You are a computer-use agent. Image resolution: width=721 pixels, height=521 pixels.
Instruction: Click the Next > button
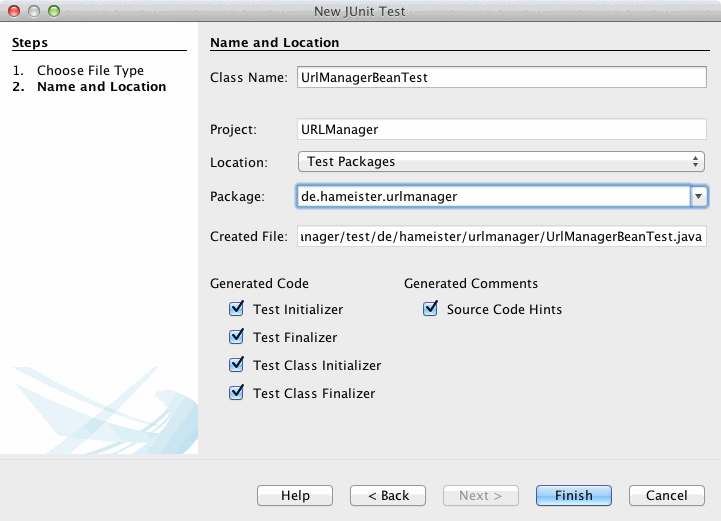(x=480, y=495)
